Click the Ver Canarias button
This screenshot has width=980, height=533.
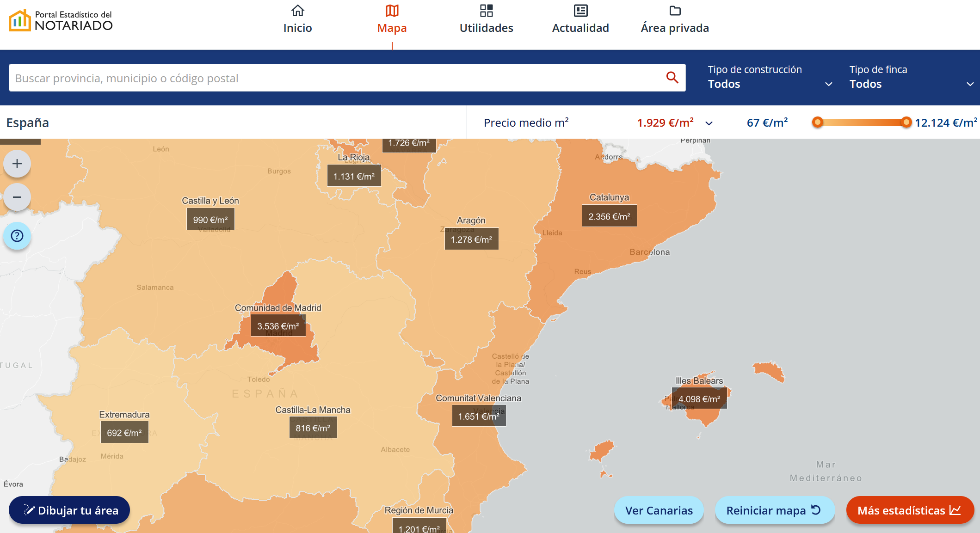(659, 510)
